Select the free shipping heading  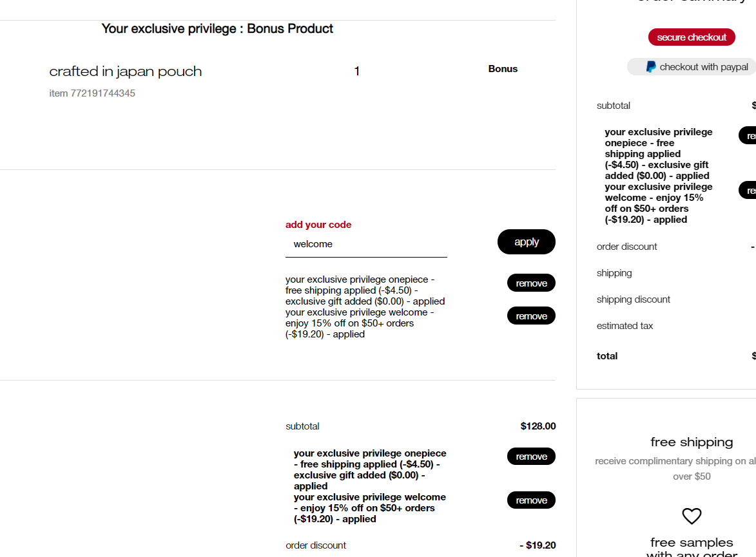coord(692,442)
